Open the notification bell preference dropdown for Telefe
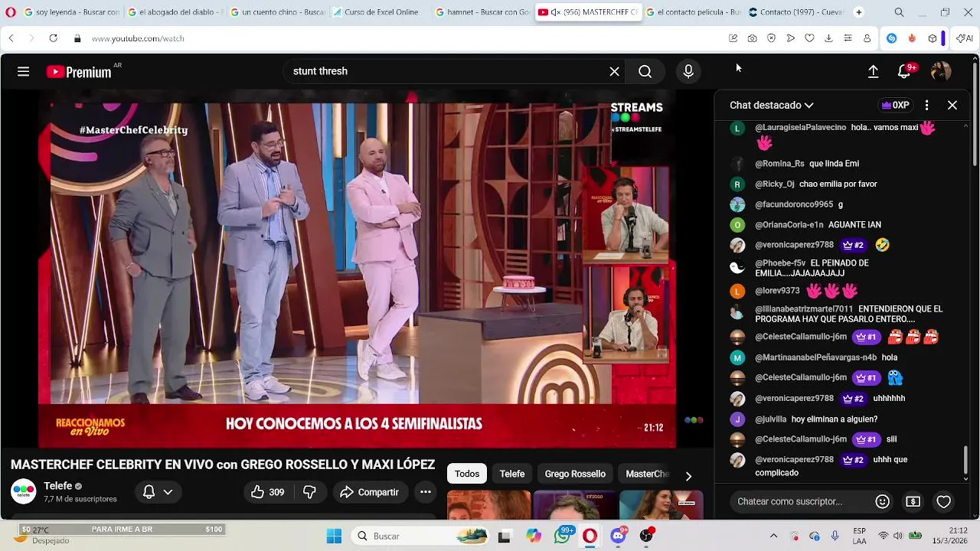Screen dimensions: 980x551 point(158,492)
